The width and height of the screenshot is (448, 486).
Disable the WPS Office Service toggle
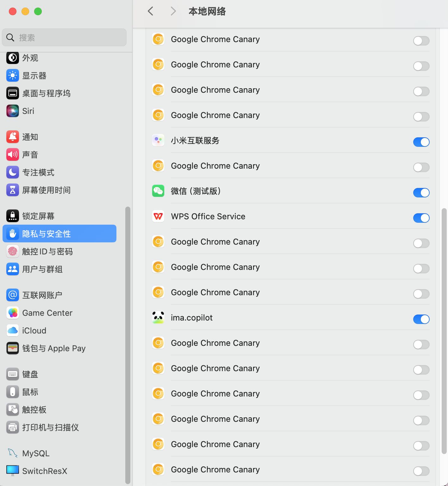tap(421, 218)
